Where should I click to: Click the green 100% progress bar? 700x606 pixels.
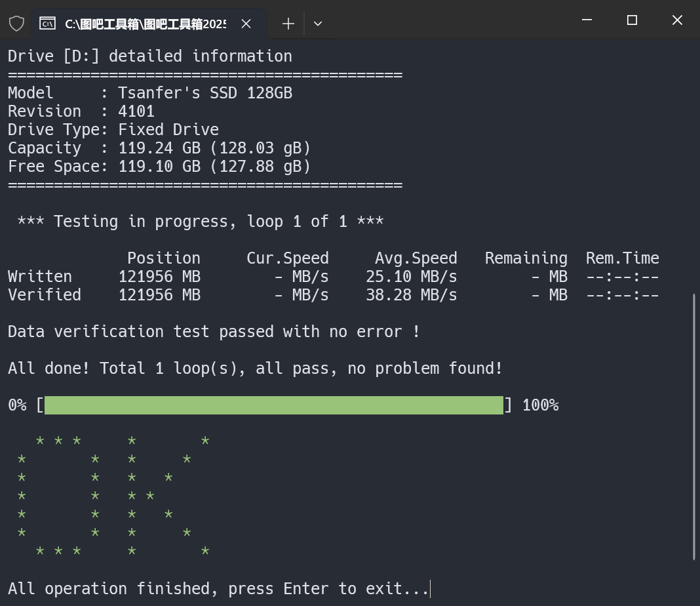pyautogui.click(x=273, y=405)
